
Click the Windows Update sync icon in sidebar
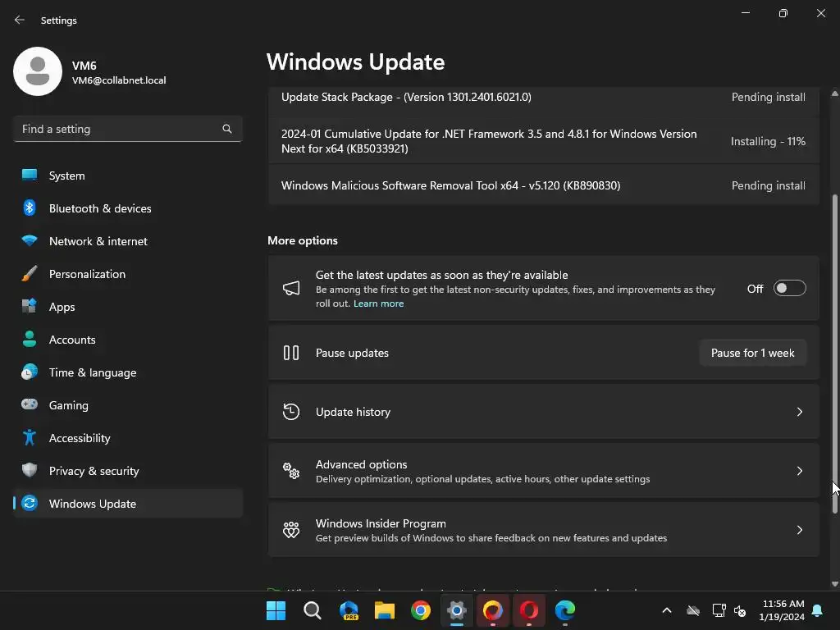[x=30, y=503]
